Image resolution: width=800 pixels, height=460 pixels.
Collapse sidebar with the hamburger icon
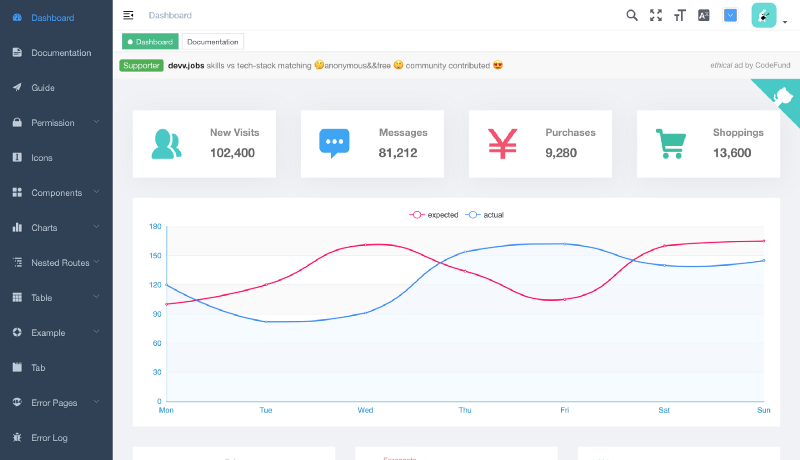(x=128, y=15)
